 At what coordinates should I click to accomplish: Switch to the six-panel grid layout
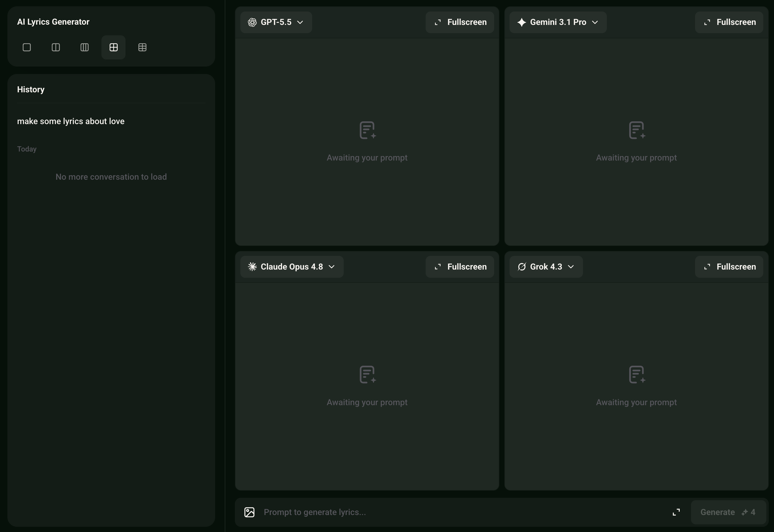coord(143,47)
